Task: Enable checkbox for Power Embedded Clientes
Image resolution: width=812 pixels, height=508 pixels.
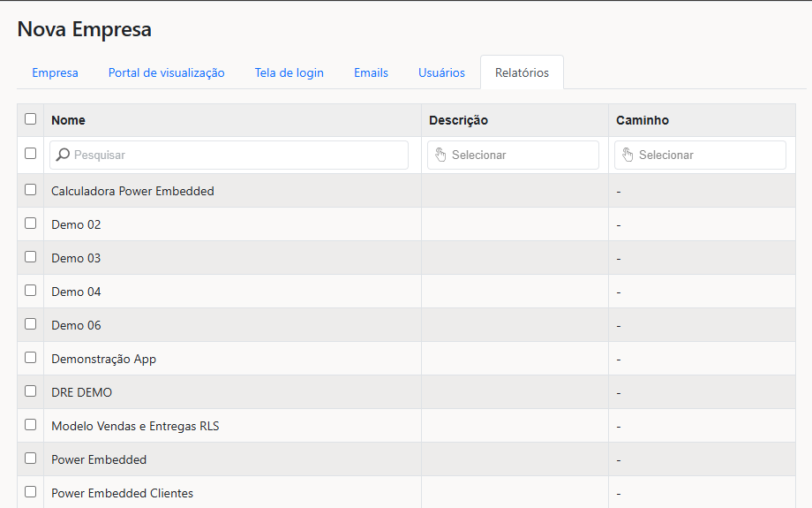Action: coord(31,492)
